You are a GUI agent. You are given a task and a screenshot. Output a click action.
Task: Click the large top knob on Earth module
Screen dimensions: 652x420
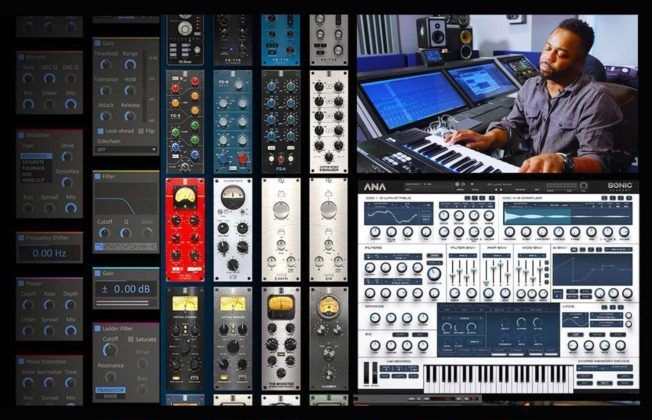(x=281, y=209)
